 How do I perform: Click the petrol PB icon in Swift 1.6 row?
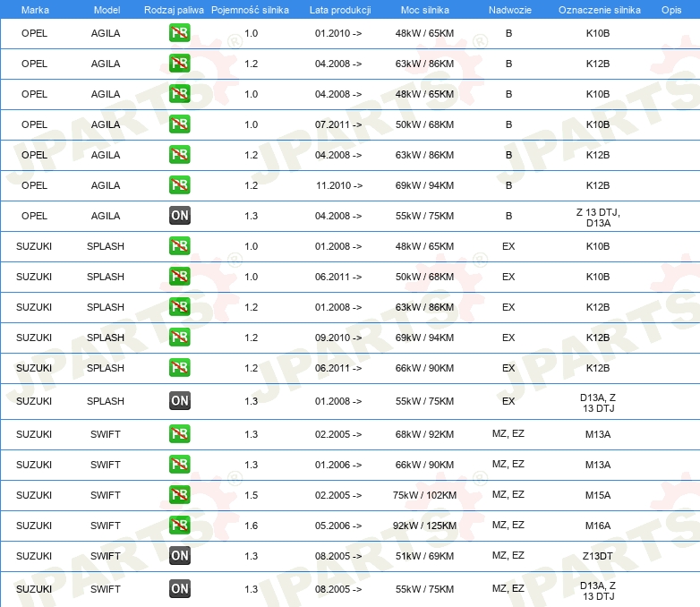pos(180,526)
